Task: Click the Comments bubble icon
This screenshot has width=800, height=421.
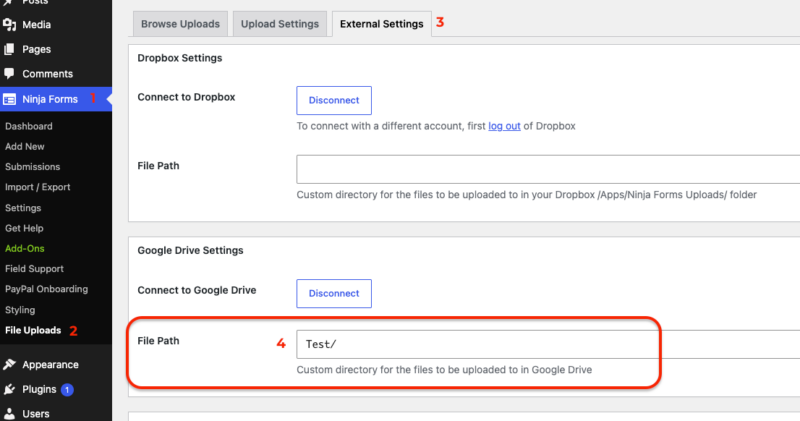Action: click(x=9, y=73)
